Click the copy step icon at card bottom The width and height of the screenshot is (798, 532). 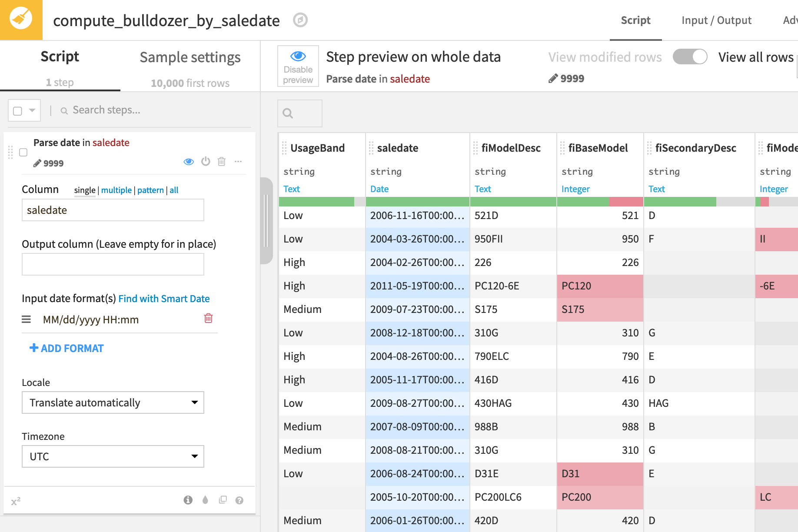pos(223,499)
